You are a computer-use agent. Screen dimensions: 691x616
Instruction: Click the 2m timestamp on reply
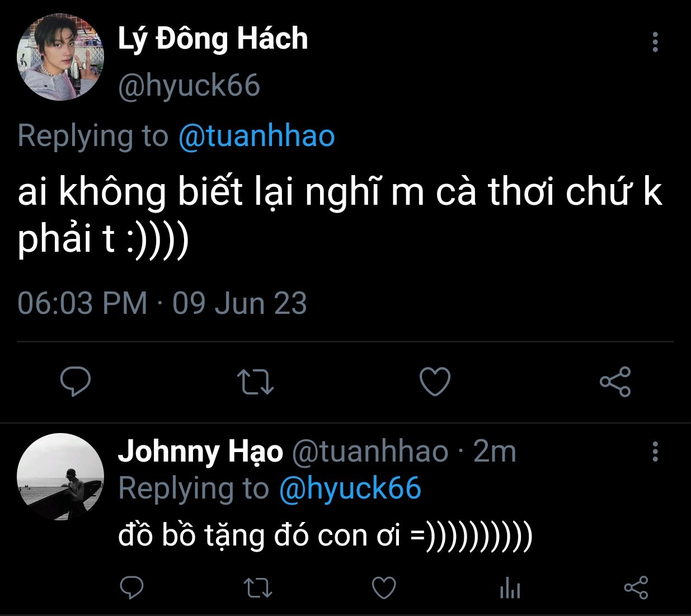pyautogui.click(x=495, y=452)
